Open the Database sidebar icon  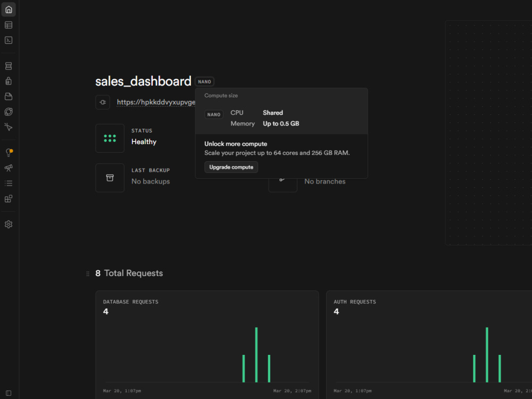[x=9, y=66]
